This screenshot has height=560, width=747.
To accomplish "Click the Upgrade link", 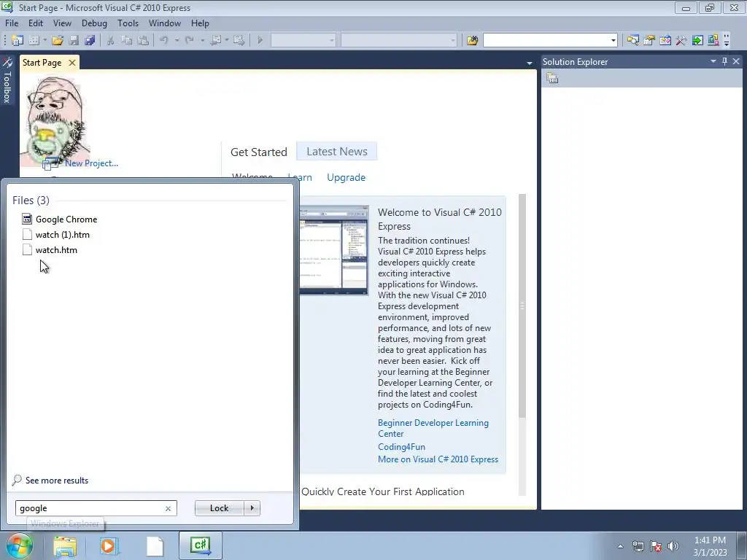I will point(347,177).
